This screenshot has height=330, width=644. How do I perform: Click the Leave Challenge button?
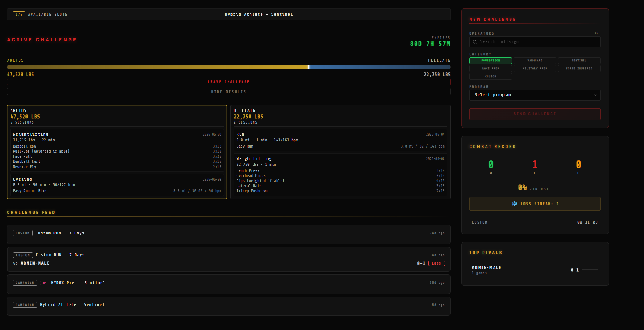[229, 82]
